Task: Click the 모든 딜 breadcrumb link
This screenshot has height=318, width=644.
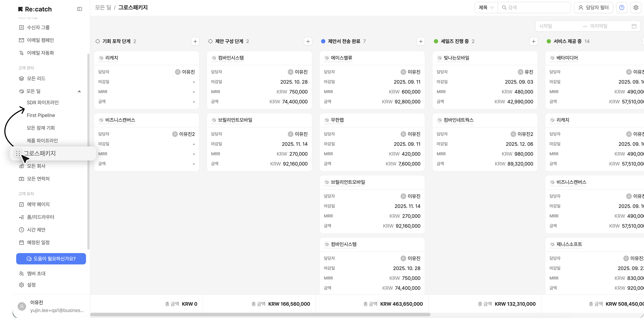Action: click(103, 8)
